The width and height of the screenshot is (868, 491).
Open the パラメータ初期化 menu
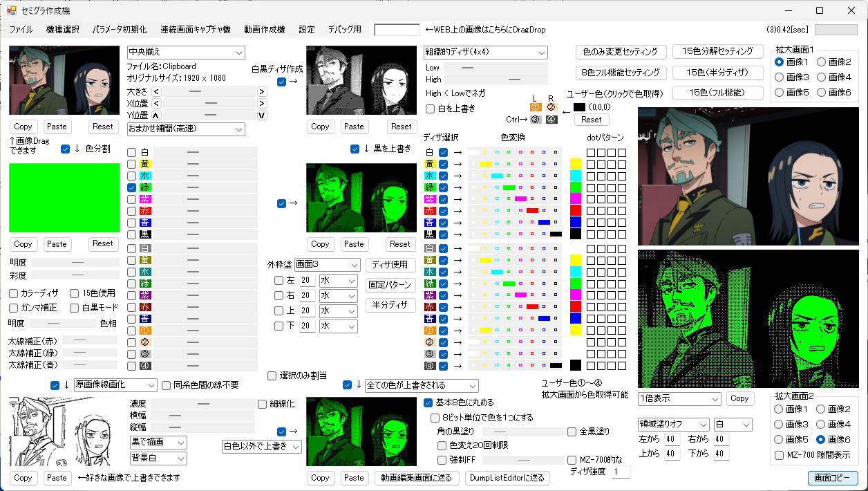(120, 30)
